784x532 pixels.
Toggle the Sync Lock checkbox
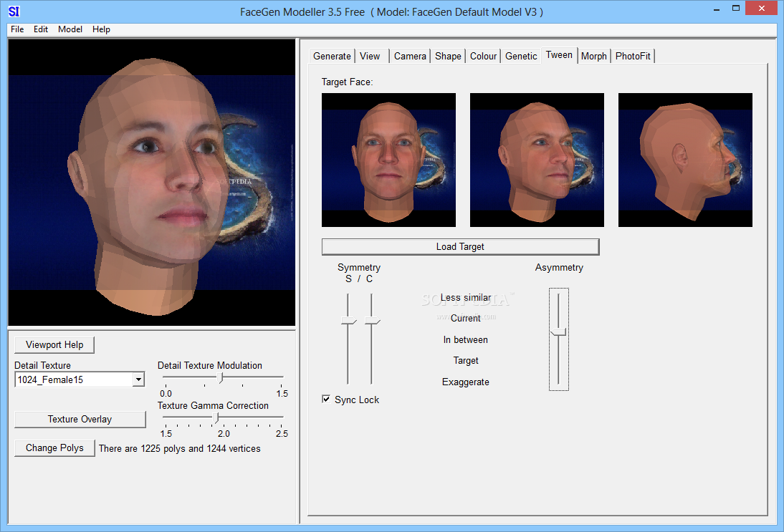[x=326, y=399]
